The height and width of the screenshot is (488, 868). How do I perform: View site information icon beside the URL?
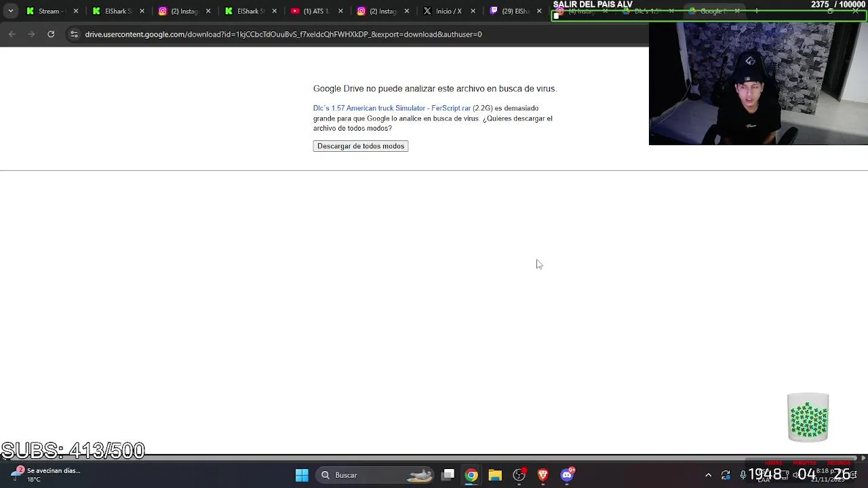(x=74, y=34)
